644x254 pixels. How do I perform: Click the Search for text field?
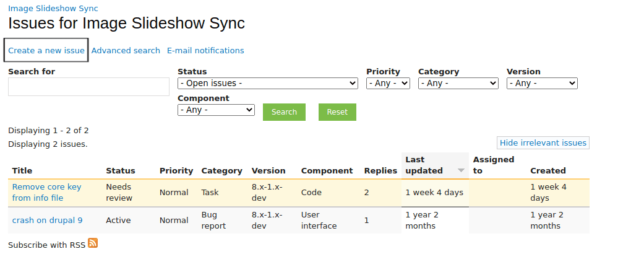point(88,87)
